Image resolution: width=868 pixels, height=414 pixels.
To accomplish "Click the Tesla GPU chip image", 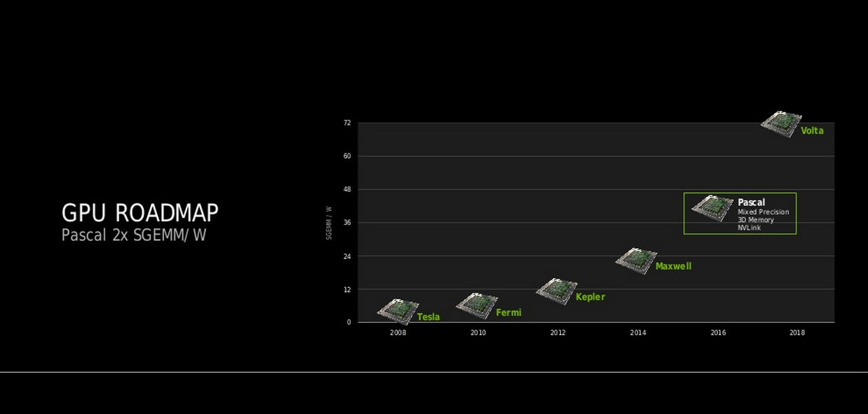I will 398,311.
